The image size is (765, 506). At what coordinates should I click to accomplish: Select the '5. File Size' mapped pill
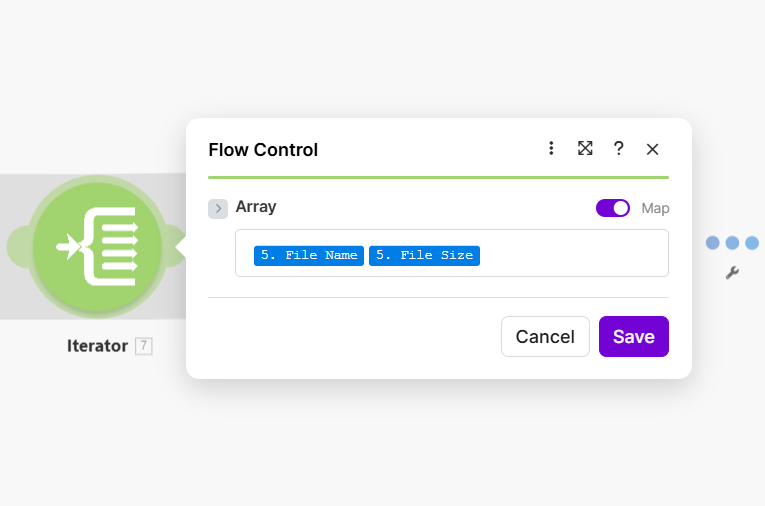[x=424, y=255]
